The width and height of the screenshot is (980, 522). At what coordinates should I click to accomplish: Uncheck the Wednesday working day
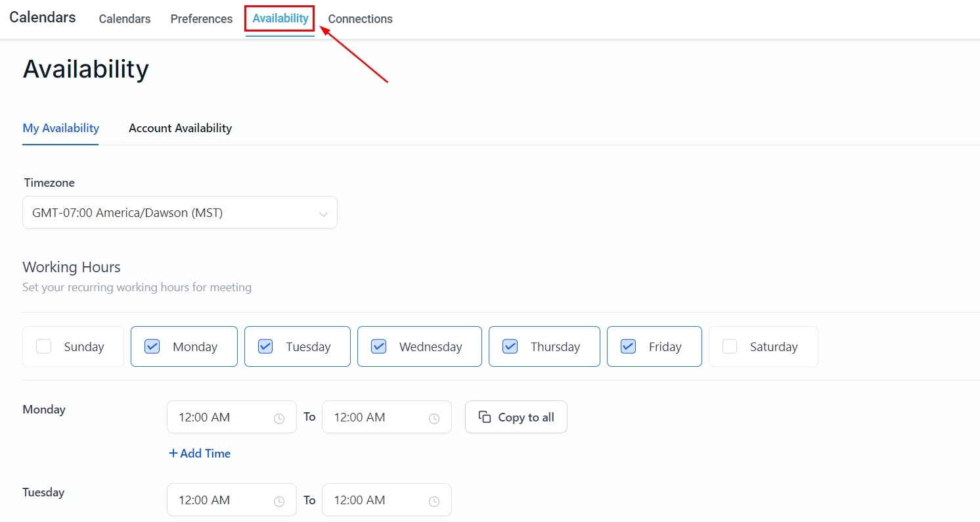378,346
